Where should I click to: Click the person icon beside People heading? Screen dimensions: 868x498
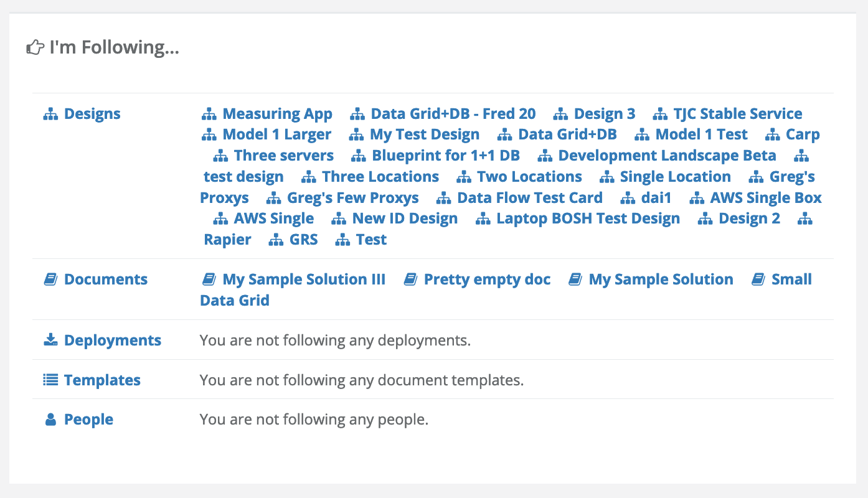pos(50,420)
